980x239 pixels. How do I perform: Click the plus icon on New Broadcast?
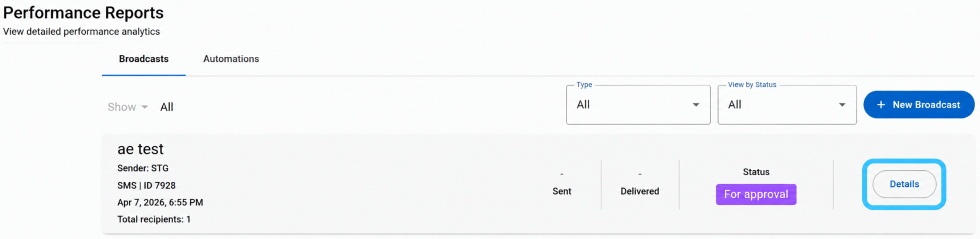(x=881, y=105)
